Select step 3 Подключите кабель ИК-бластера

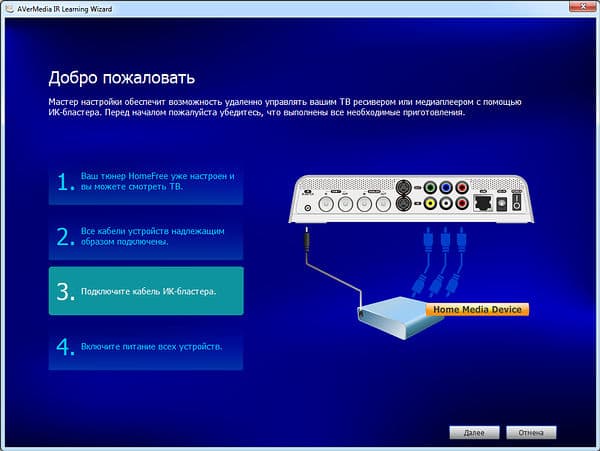[146, 291]
